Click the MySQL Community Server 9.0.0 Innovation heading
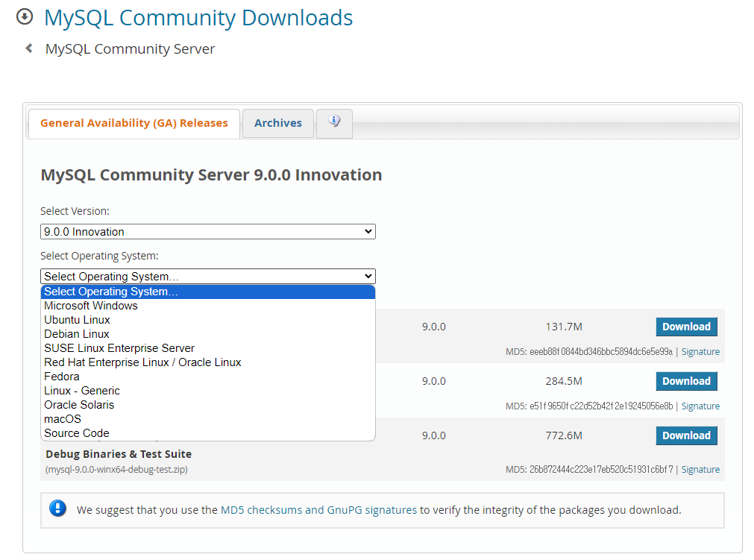 (x=211, y=175)
